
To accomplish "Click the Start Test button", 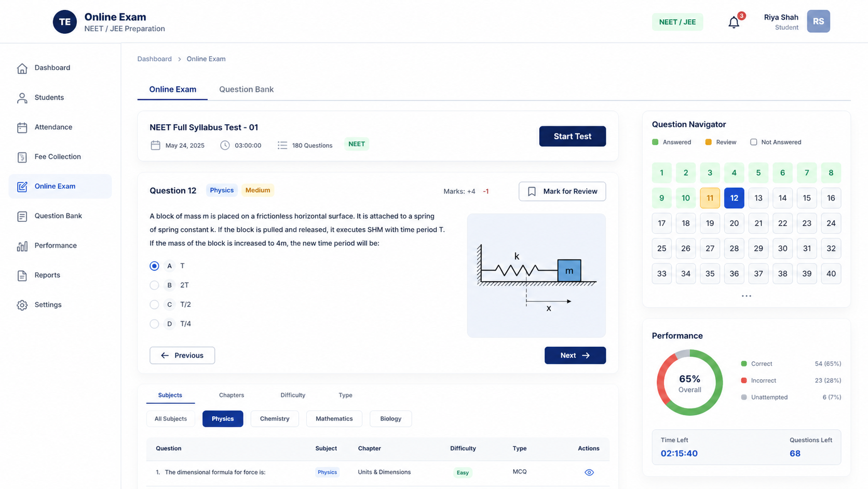I will coord(572,136).
